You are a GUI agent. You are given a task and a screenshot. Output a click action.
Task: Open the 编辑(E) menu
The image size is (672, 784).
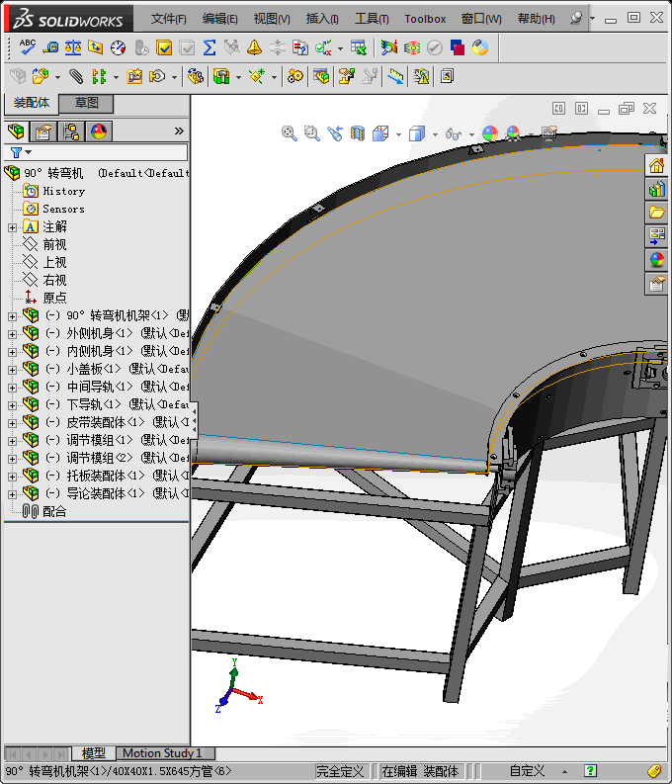click(219, 19)
